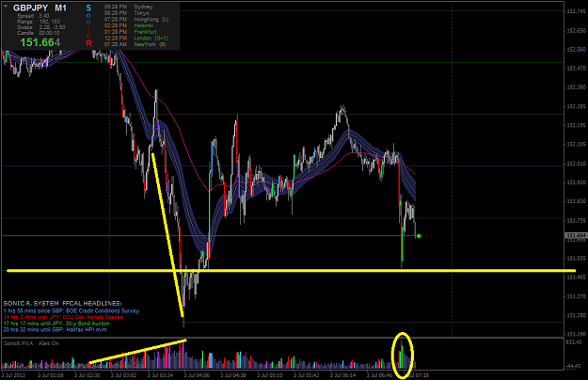The image size is (588, 380).
Task: Click the SonicR PVA indicator label
Action: pyautogui.click(x=18, y=343)
